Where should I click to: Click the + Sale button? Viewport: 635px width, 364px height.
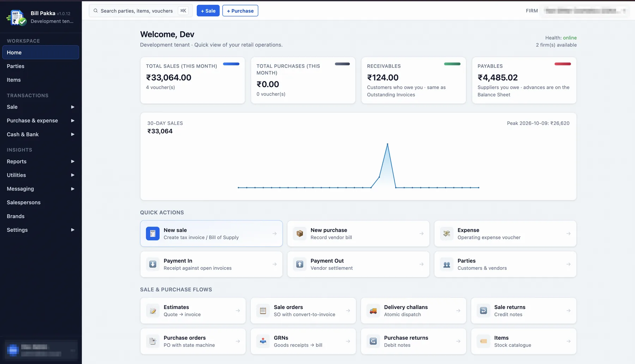point(208,11)
